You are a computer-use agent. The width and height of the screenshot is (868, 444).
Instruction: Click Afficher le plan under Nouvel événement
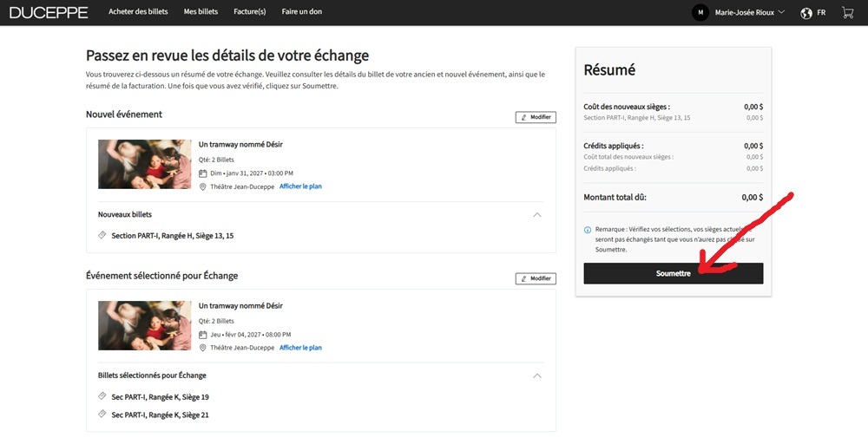[300, 186]
